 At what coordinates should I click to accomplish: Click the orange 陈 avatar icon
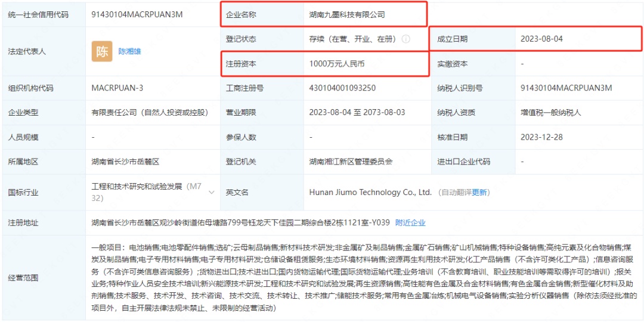pyautogui.click(x=101, y=51)
